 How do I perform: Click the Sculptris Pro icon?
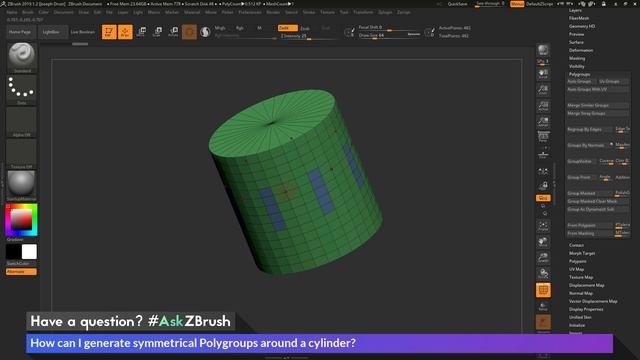coord(205,32)
